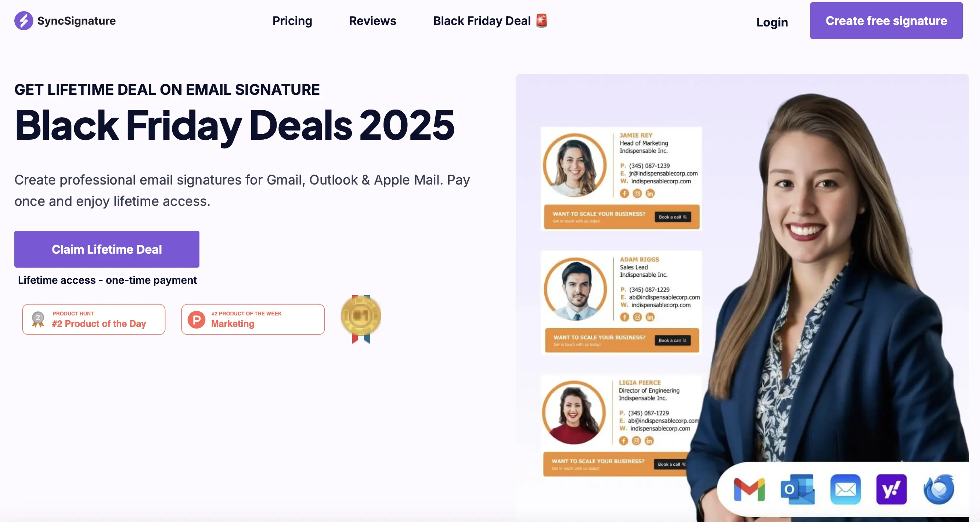Click the Yahoo Mail icon
The width and height of the screenshot is (980, 522).
click(x=891, y=489)
